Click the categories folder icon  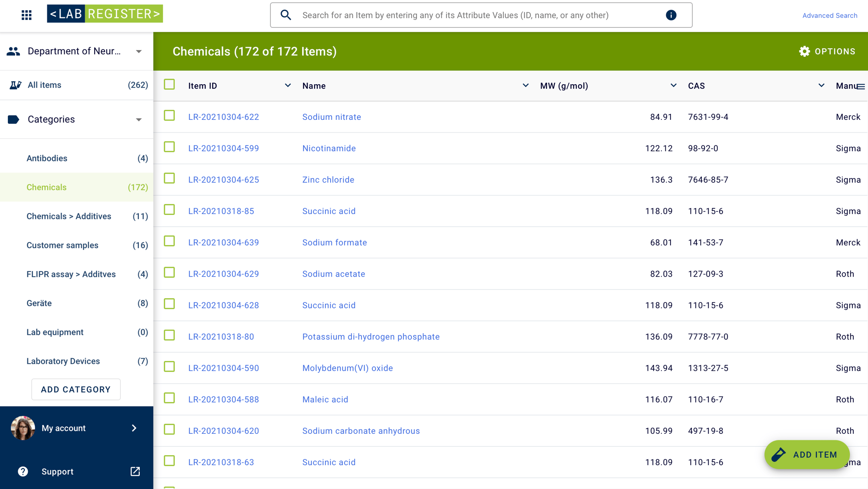(13, 119)
